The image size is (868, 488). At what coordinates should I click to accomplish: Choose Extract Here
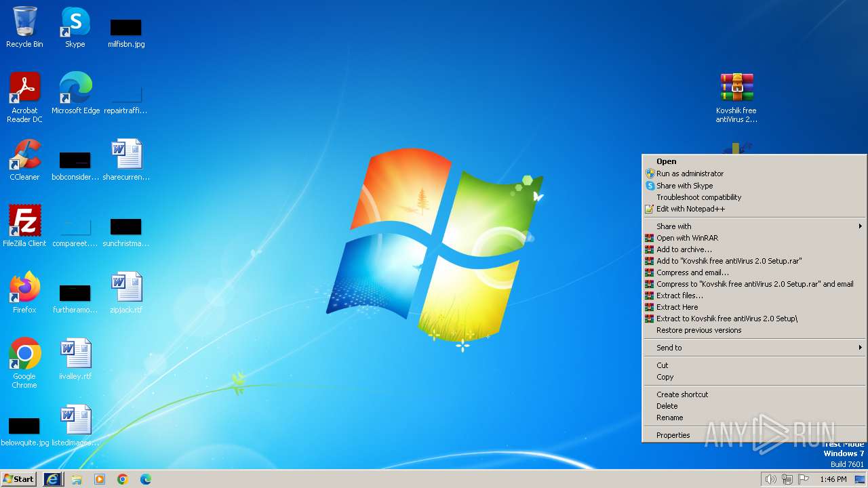point(754,307)
